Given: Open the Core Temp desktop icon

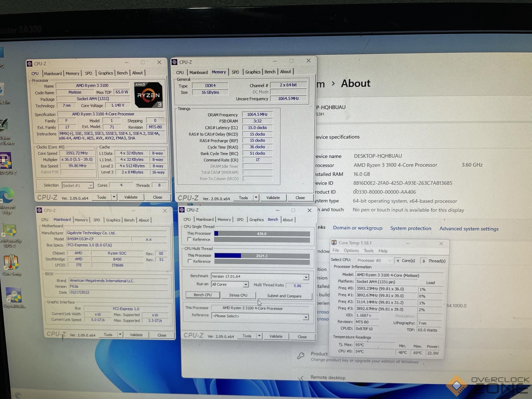Looking at the screenshot, I should click(11, 263).
